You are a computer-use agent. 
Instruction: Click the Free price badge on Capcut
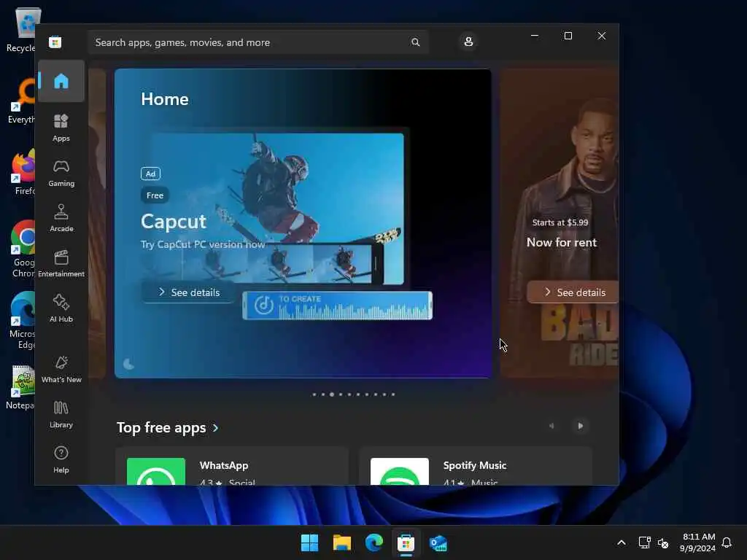pyautogui.click(x=155, y=195)
